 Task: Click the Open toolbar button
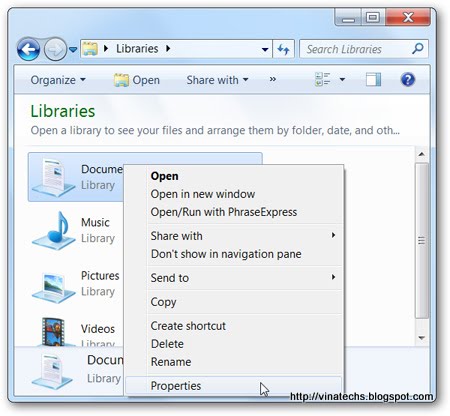pos(137,80)
